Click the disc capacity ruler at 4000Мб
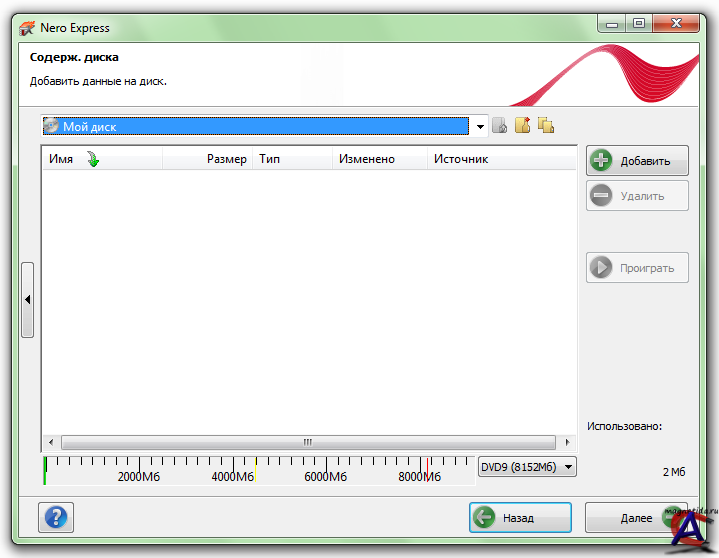 tap(234, 466)
